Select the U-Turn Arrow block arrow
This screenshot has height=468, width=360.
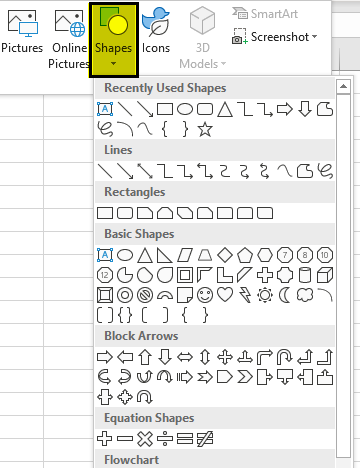(285, 357)
